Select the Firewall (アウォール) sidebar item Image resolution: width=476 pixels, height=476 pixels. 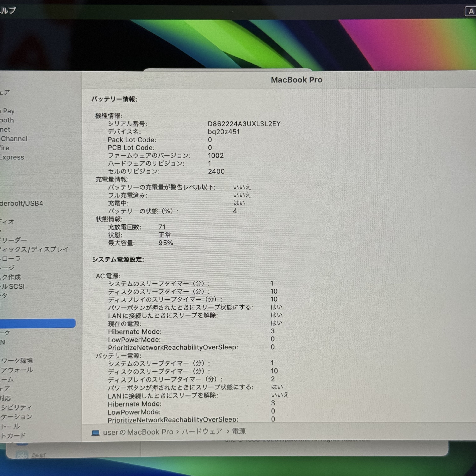point(17,370)
